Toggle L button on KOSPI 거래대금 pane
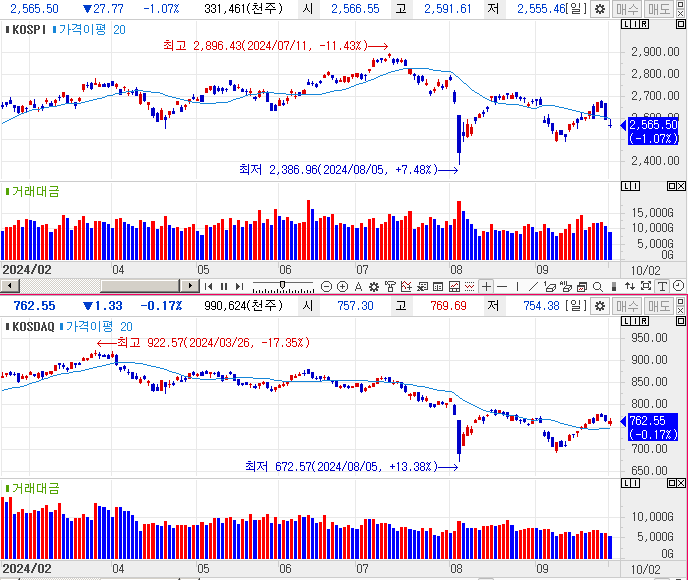 [x=626, y=186]
